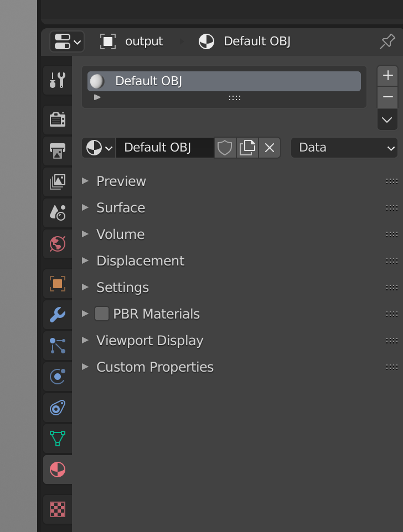Open the material browse dropdown

(99, 148)
